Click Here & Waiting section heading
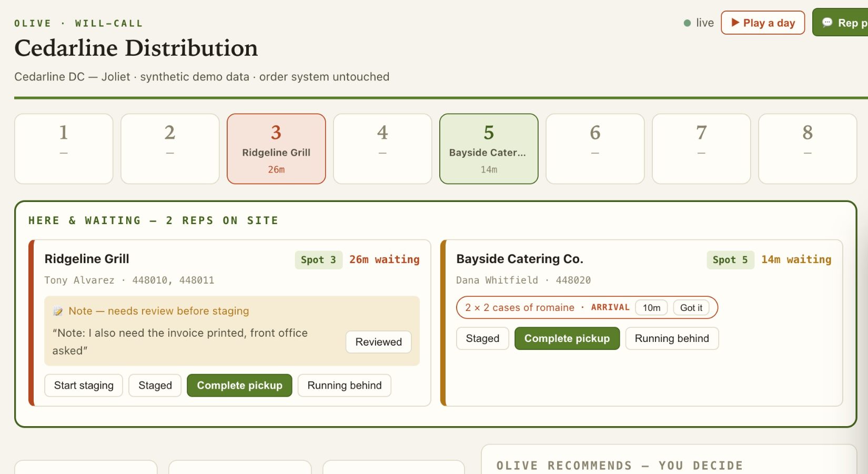 coord(153,220)
